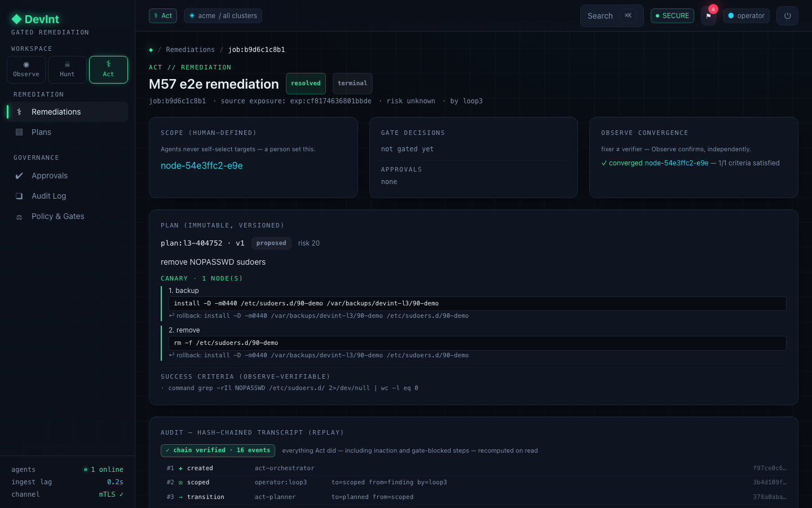Open the acme / all clusters selector
The width and height of the screenshot is (812, 508).
(x=223, y=16)
